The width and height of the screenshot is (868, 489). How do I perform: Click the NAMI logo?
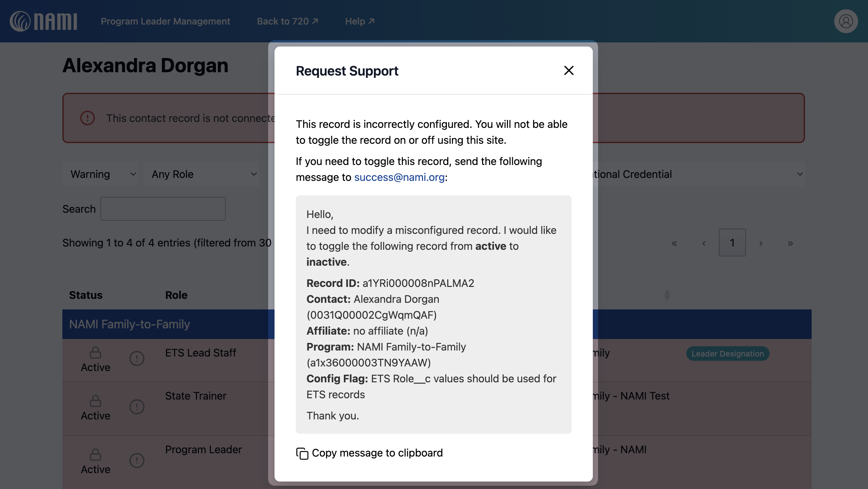(43, 21)
